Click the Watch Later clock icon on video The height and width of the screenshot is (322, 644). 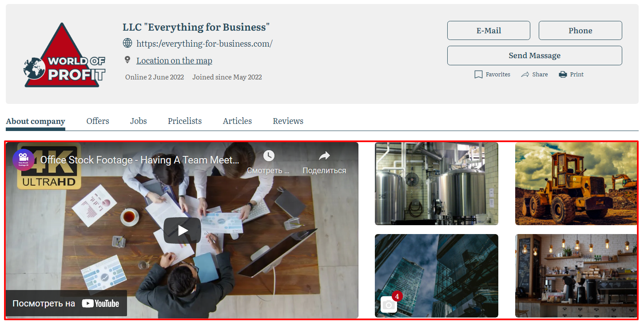click(x=269, y=156)
